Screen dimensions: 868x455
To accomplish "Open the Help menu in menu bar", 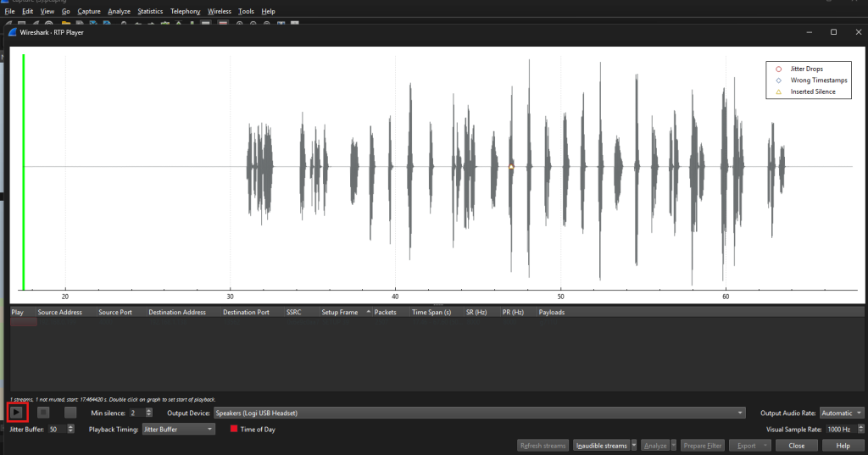I will click(268, 11).
